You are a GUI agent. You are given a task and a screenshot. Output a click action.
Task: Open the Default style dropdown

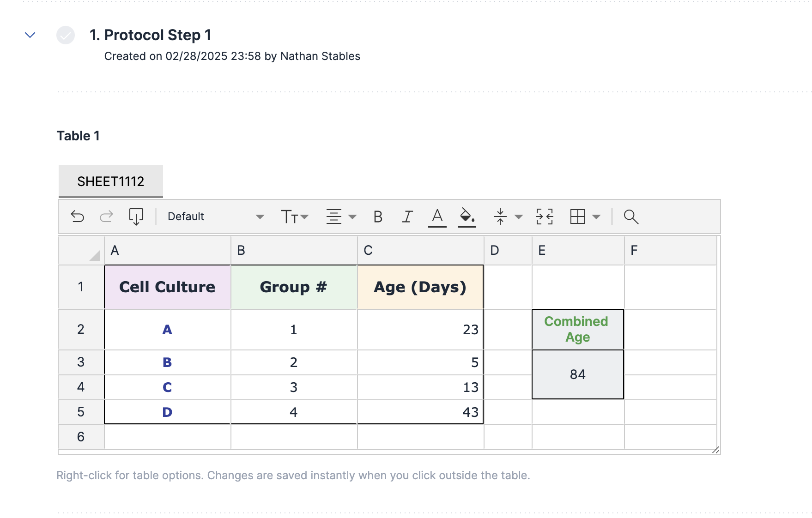point(212,216)
